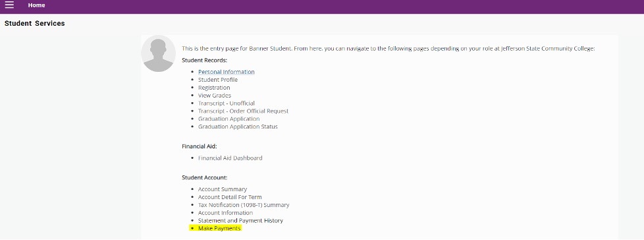The image size is (644, 240).
Task: Click the Student Services page heading
Action: tap(34, 24)
